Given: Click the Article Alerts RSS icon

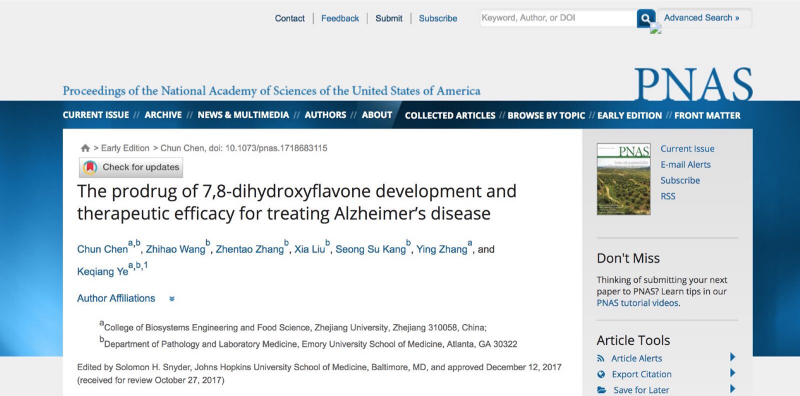Looking at the screenshot, I should click(601, 359).
